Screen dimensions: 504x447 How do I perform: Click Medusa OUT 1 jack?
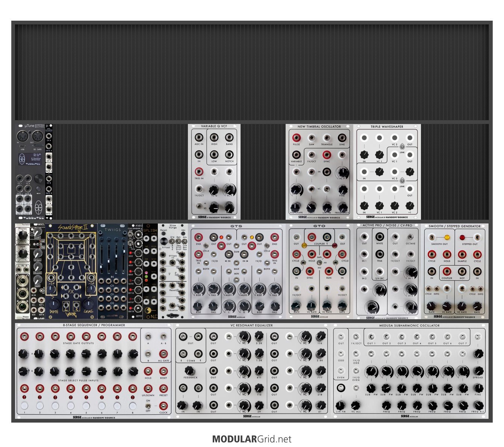[x=371, y=337]
